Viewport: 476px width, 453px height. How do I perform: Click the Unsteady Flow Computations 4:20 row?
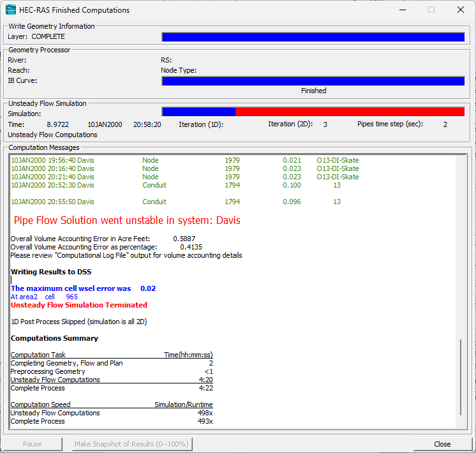point(112,380)
